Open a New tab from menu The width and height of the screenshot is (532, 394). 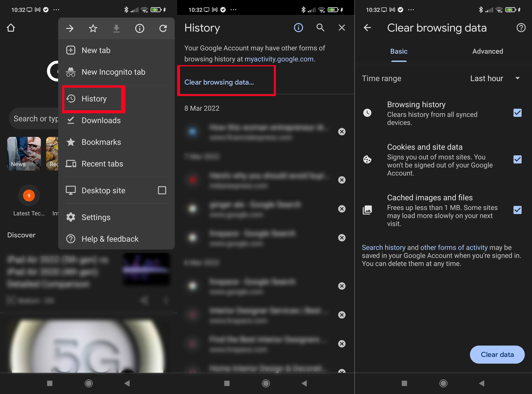pos(116,50)
